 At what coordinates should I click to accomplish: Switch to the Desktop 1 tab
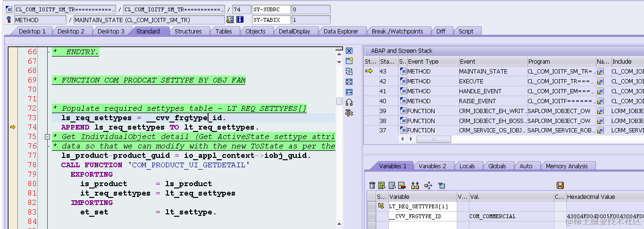tap(32, 32)
